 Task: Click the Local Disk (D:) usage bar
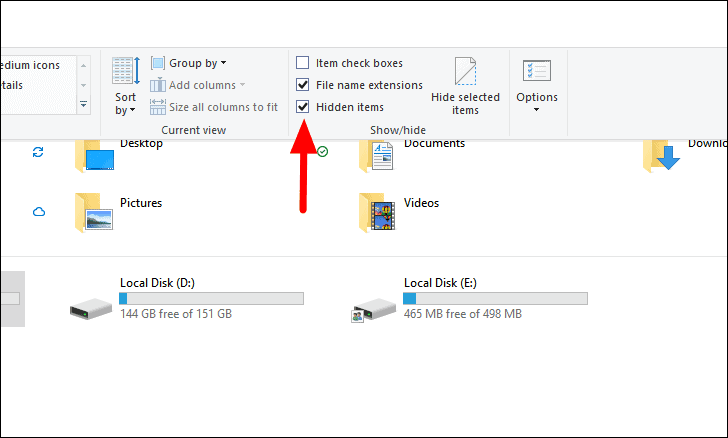212,298
